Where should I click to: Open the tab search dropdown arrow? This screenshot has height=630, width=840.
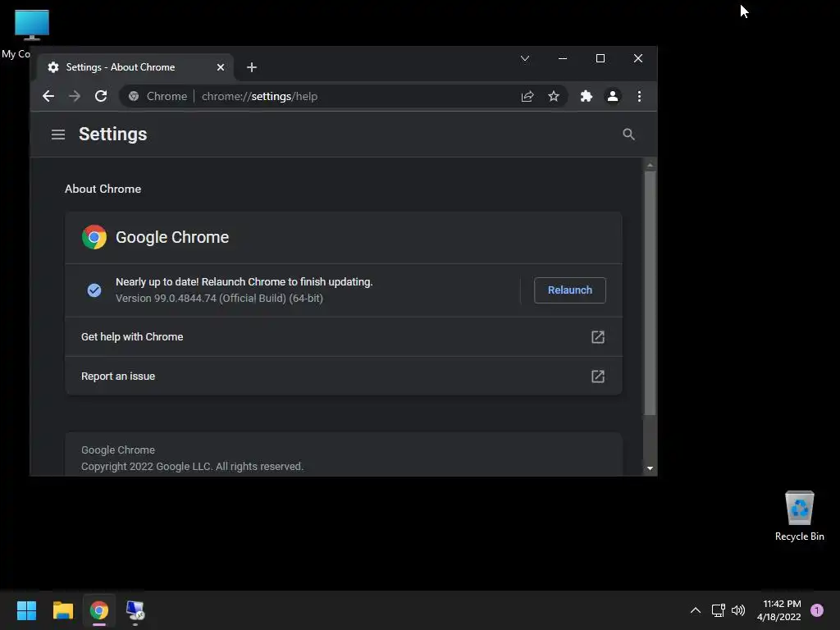pyautogui.click(x=525, y=58)
